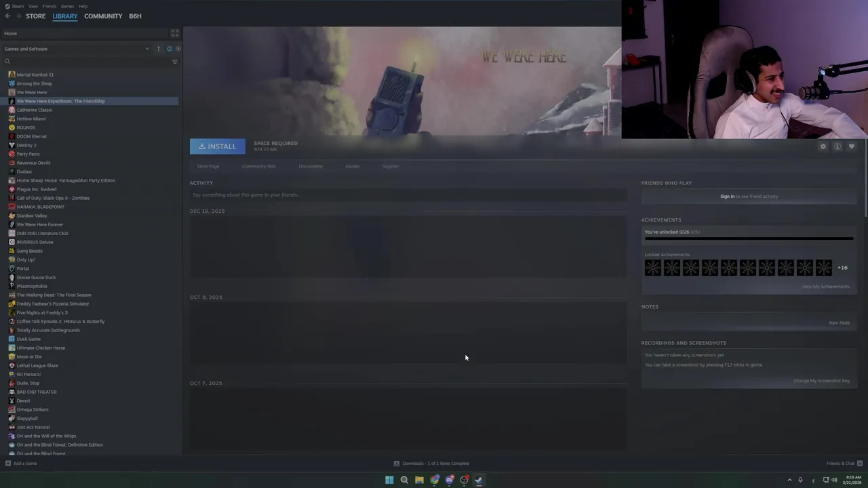Go back with the navigation arrow

click(7, 16)
